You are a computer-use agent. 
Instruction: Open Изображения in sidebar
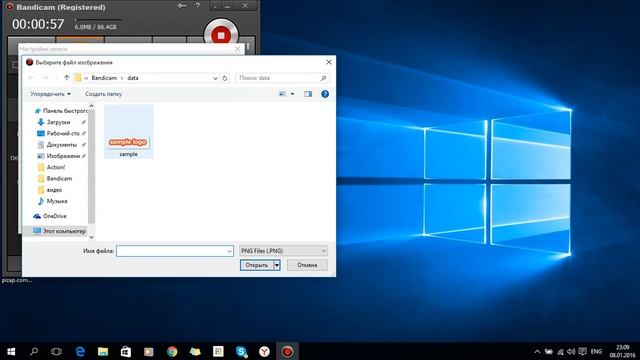tap(62, 156)
